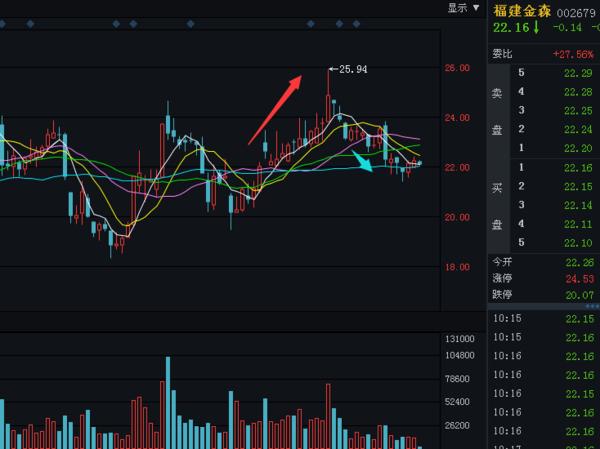This screenshot has height=449, width=600.
Task: Select sell level 5 price 22.29
Action: point(578,73)
